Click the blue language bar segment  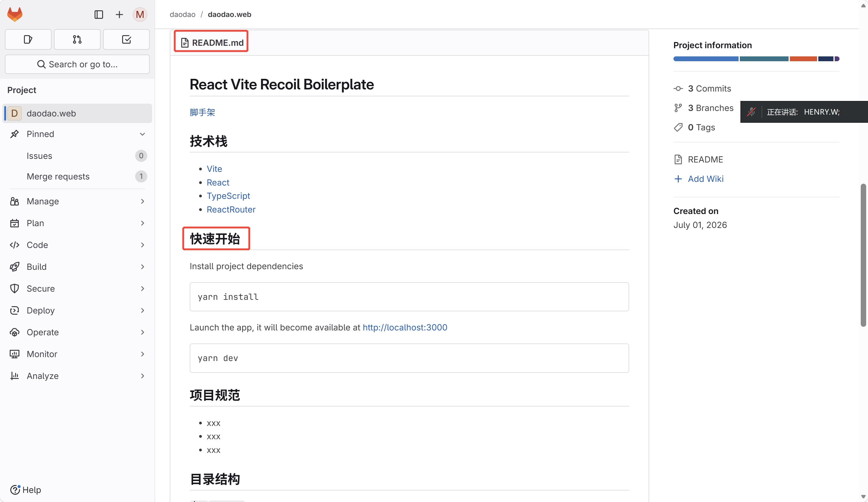point(706,59)
